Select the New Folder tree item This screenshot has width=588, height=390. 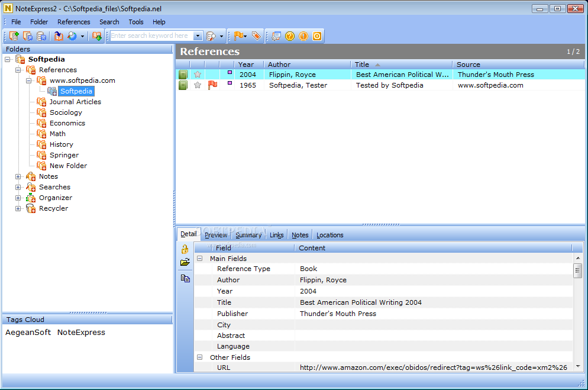68,166
